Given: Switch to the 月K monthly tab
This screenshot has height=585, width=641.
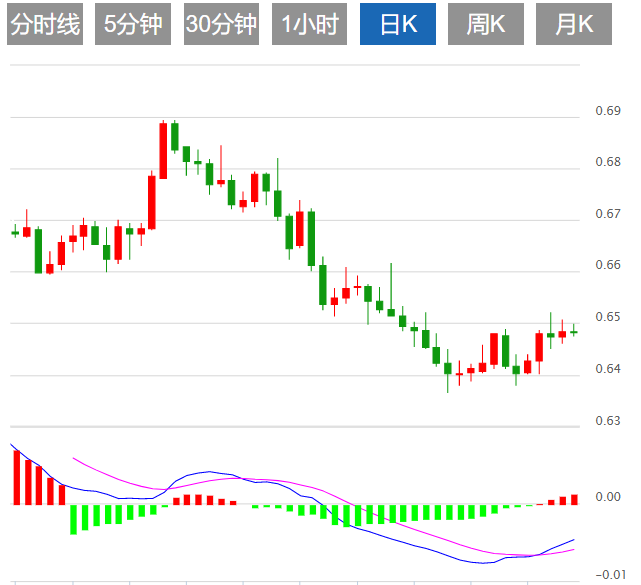Looking at the screenshot, I should [574, 24].
